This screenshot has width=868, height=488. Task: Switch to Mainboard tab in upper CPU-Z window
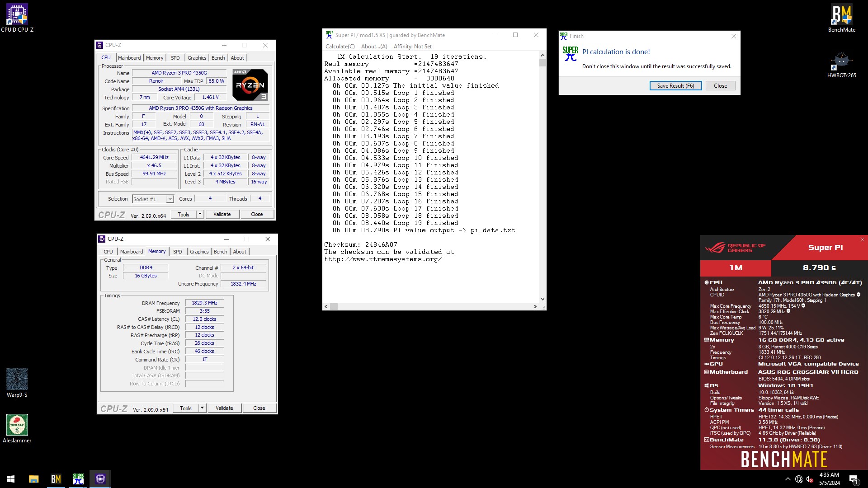coord(129,58)
